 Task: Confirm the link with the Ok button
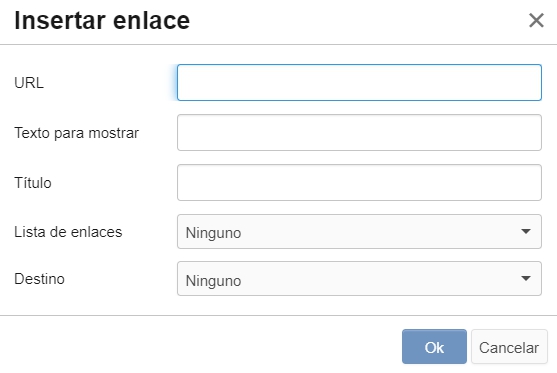coord(434,347)
